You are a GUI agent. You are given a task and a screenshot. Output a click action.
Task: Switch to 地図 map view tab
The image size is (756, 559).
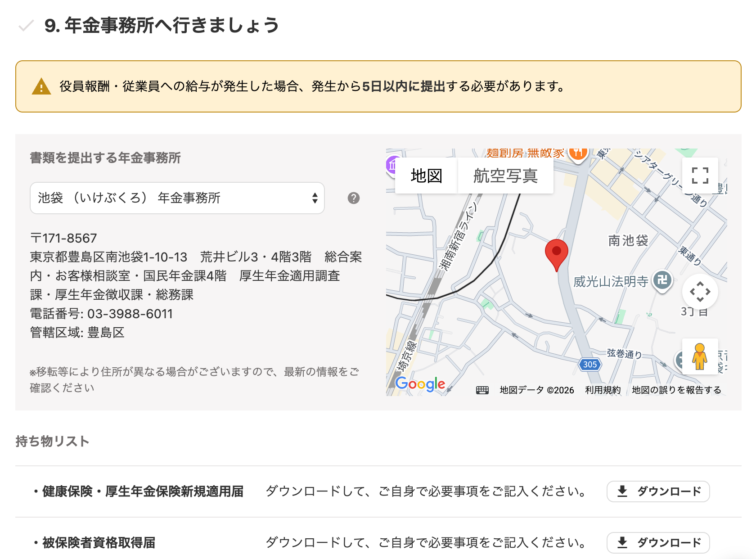click(427, 176)
